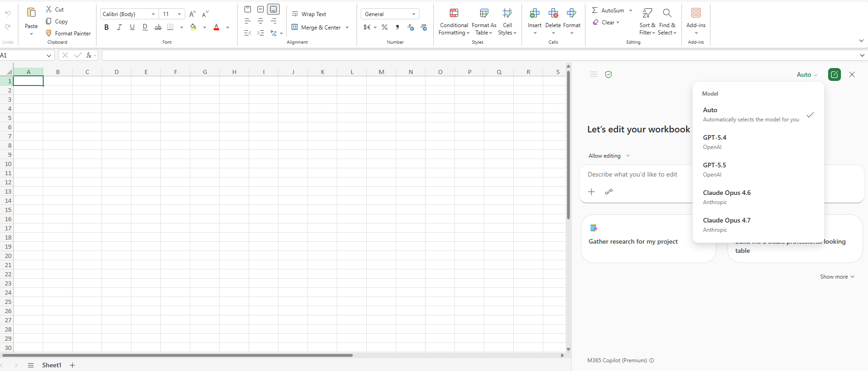Click the Cut scissors icon

pyautogui.click(x=49, y=9)
